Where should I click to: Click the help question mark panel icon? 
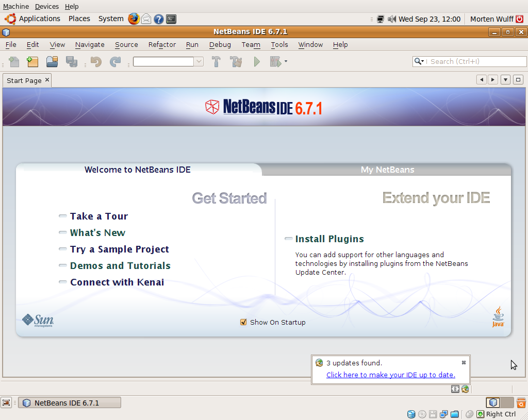[x=159, y=19]
